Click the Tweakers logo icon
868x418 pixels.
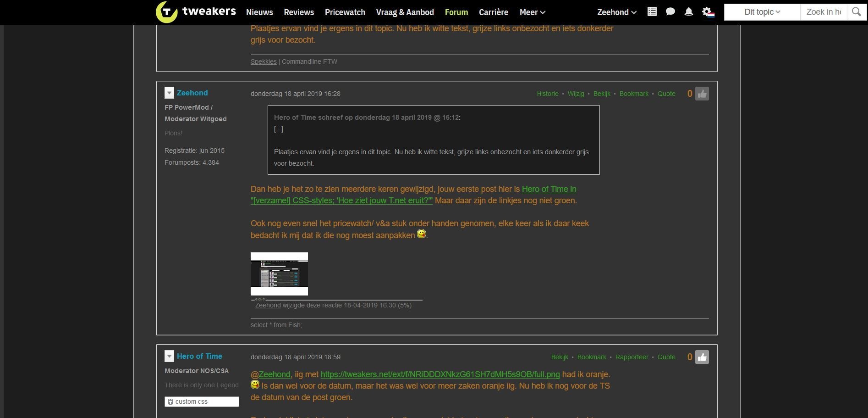(167, 12)
